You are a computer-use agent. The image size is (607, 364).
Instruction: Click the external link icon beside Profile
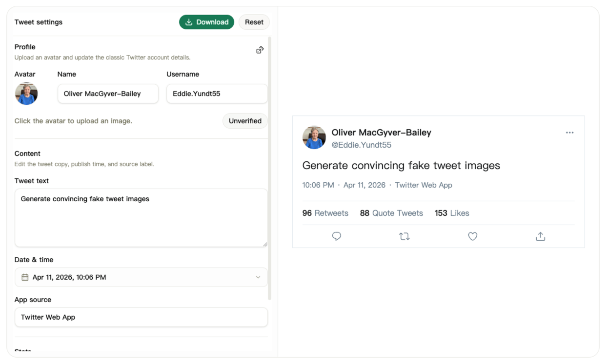(x=260, y=49)
